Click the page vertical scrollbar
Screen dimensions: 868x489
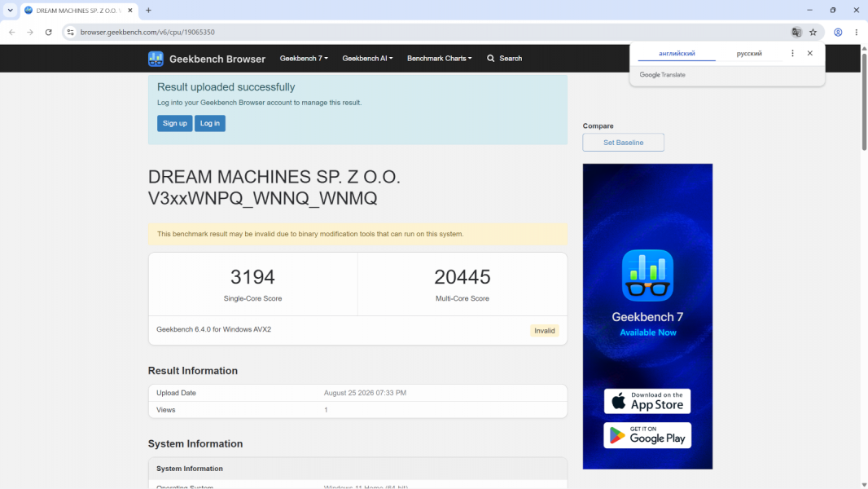click(x=864, y=101)
